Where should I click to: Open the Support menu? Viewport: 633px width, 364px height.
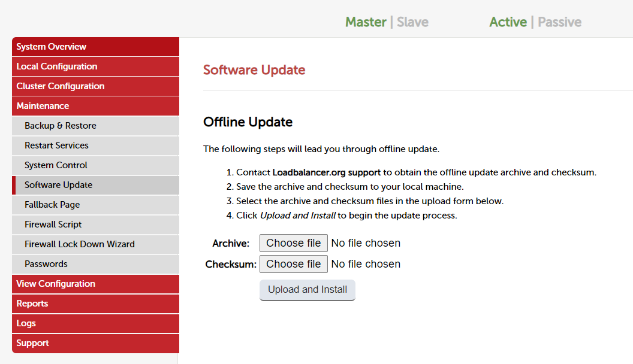tap(96, 343)
